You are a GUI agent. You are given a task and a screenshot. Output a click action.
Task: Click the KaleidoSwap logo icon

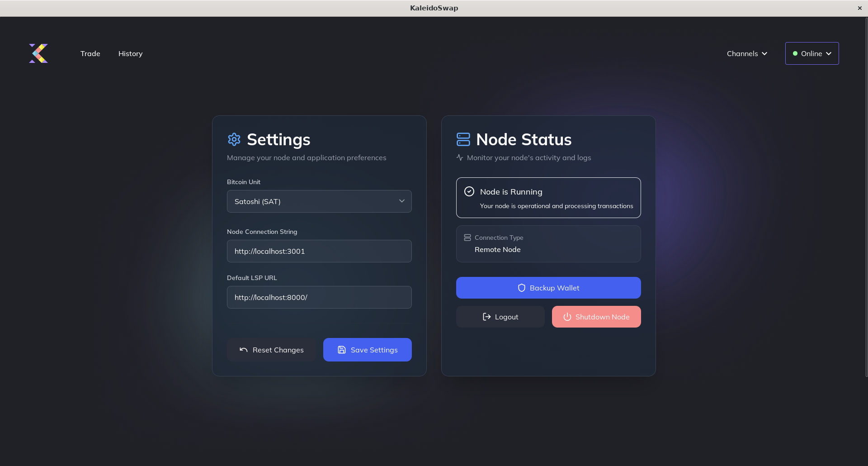coord(38,53)
